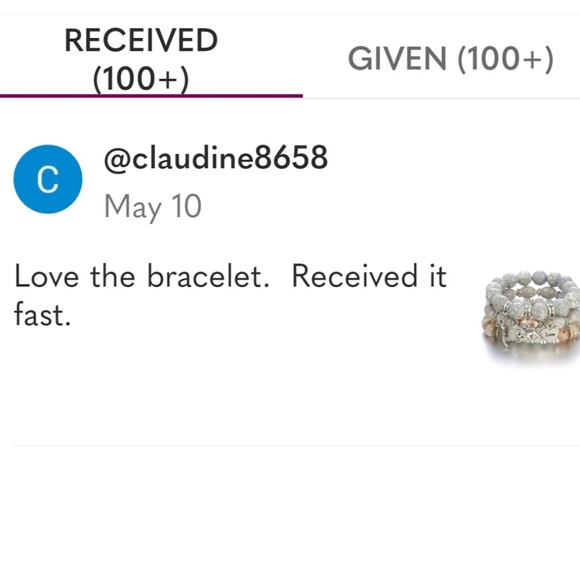Click the (100+) count under RECEIVED
Image resolution: width=580 pixels, height=580 pixels.
click(141, 79)
